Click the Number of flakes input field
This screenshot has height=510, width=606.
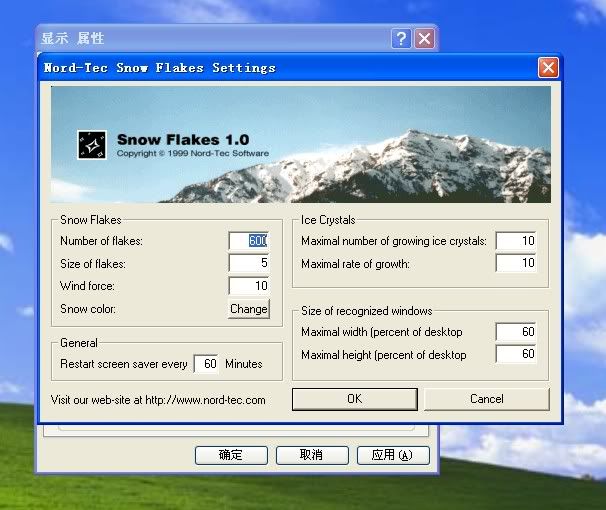(x=249, y=241)
